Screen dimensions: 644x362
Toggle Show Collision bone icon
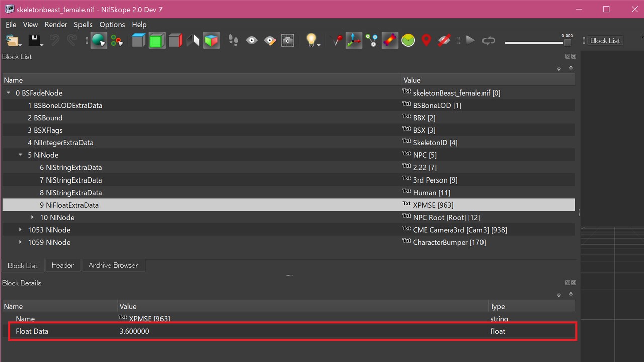[390, 41]
